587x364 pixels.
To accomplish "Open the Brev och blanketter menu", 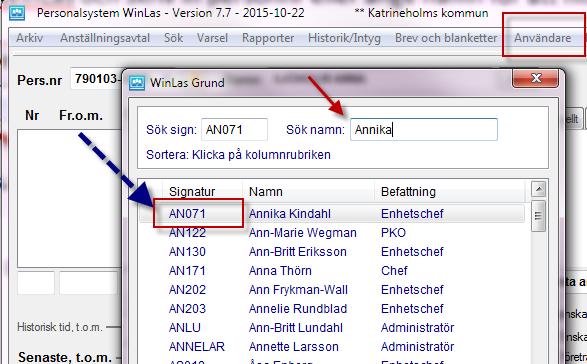I will point(446,38).
